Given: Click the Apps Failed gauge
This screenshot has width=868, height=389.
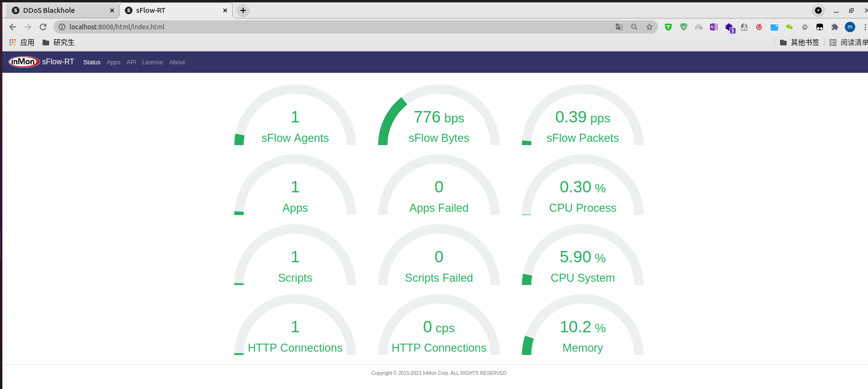Looking at the screenshot, I should pos(439,185).
